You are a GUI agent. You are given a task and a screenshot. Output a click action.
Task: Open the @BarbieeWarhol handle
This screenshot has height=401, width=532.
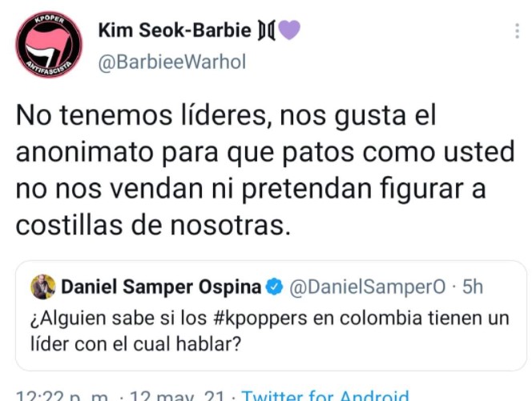point(172,62)
